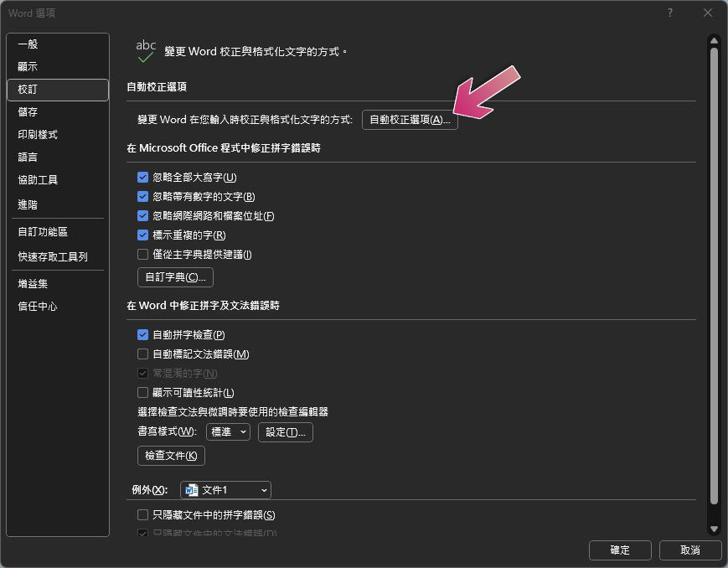This screenshot has width=728, height=568.
Task: Click the 確定 button
Action: (x=620, y=550)
